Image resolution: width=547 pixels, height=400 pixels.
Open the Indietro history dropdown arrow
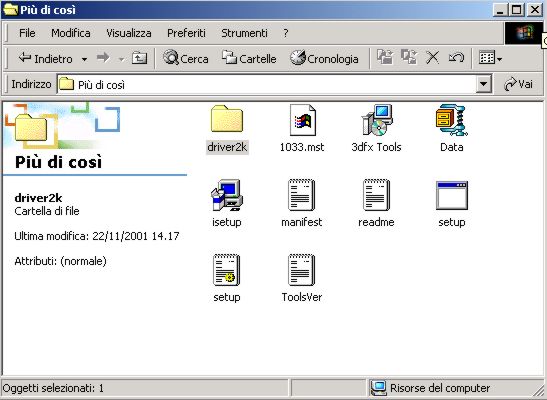click(x=84, y=59)
